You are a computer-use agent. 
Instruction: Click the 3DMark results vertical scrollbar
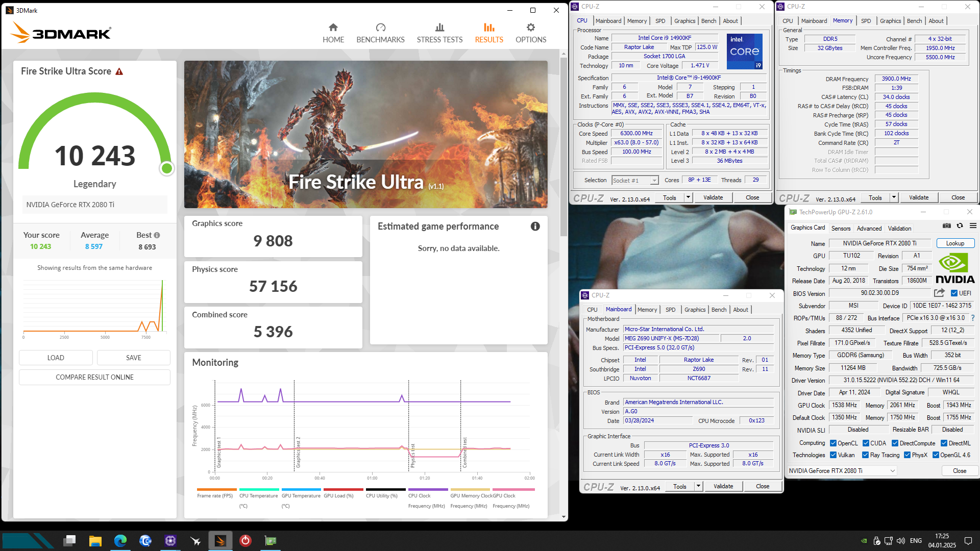[x=563, y=148]
